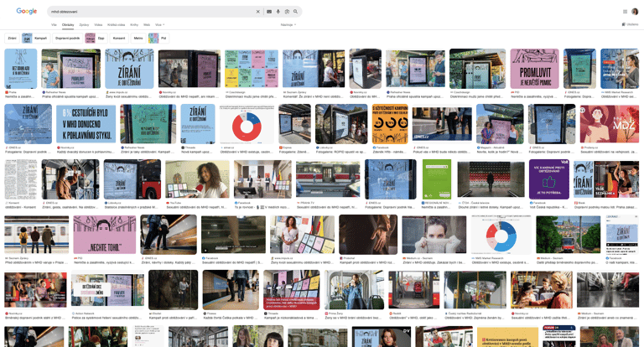The width and height of the screenshot is (644, 347).
Task: Switch to the 'Zprávy' tab
Action: click(84, 24)
